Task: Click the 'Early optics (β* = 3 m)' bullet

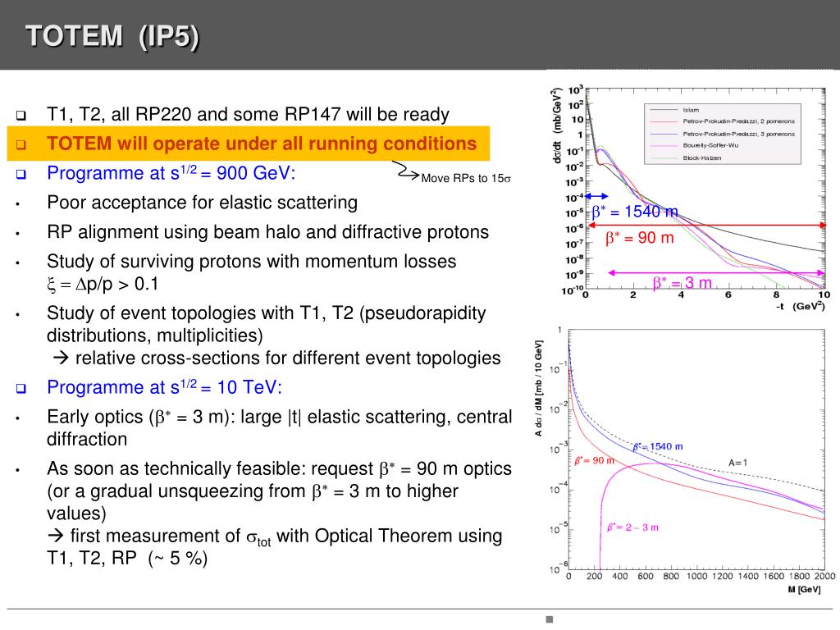Action: click(x=279, y=427)
